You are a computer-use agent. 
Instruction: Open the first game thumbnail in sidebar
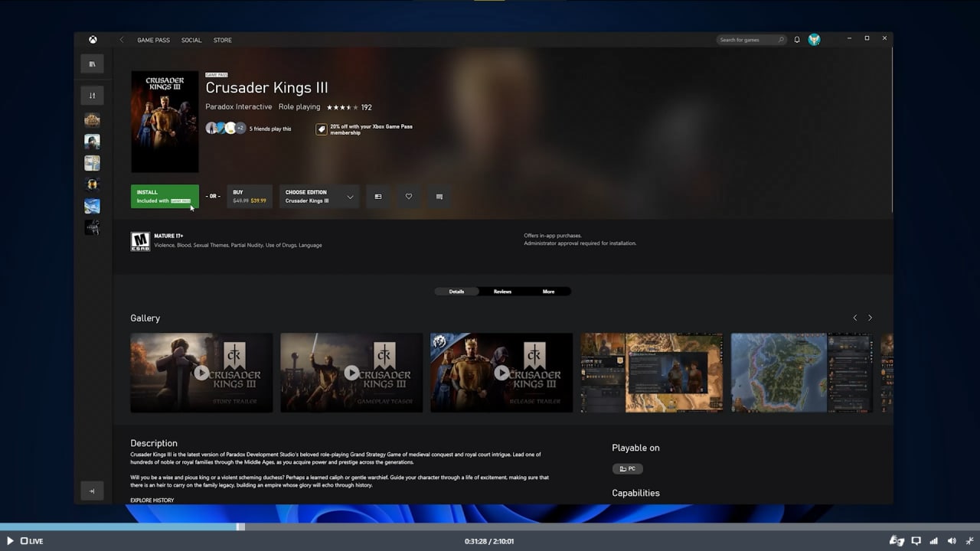click(92, 119)
